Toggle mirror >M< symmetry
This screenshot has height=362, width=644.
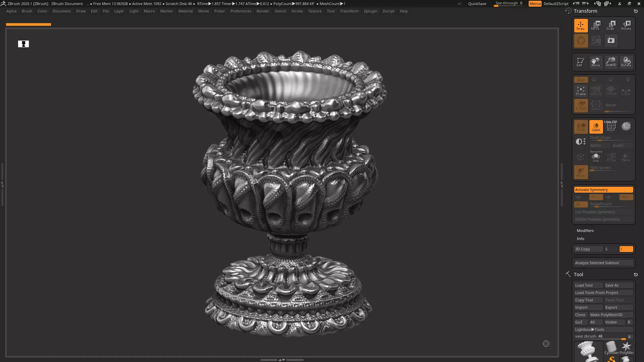tap(626, 197)
